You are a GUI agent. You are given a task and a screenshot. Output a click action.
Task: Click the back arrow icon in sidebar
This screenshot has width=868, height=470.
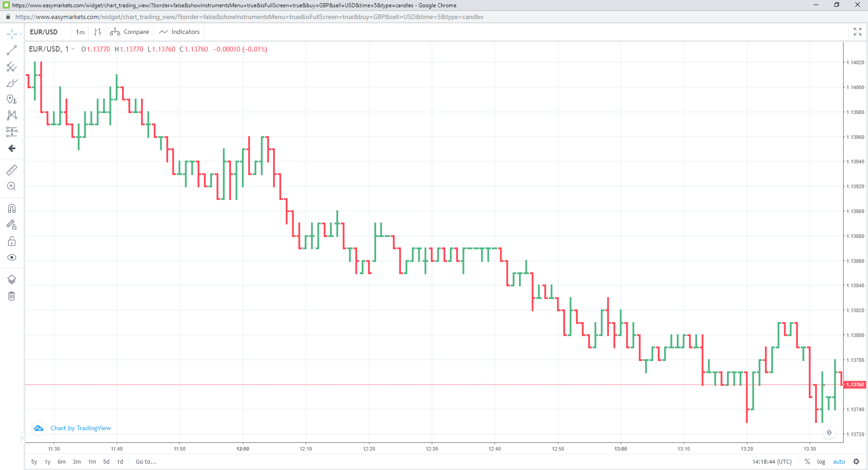(x=12, y=148)
